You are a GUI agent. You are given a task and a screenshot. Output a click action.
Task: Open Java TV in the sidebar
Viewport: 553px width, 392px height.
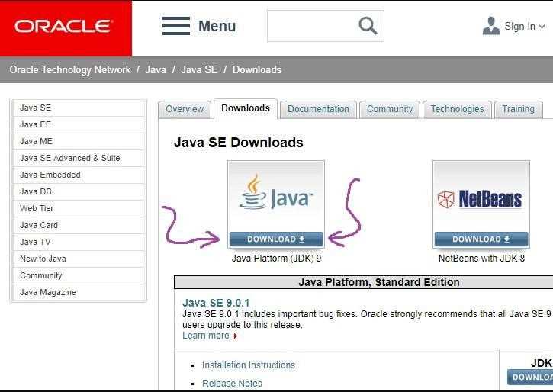[79, 242]
